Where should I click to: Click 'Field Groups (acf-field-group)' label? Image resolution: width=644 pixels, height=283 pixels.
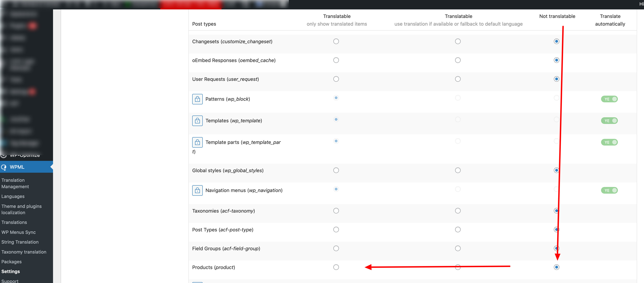(226, 249)
